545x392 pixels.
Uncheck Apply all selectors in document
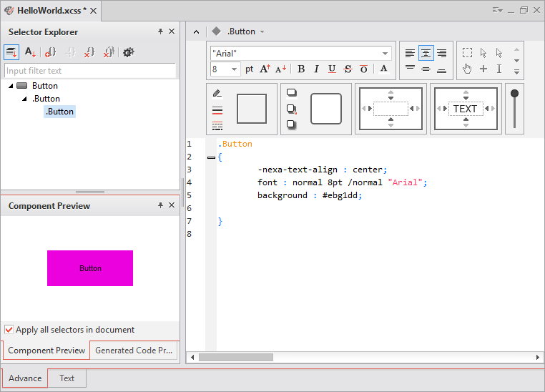coord(9,330)
